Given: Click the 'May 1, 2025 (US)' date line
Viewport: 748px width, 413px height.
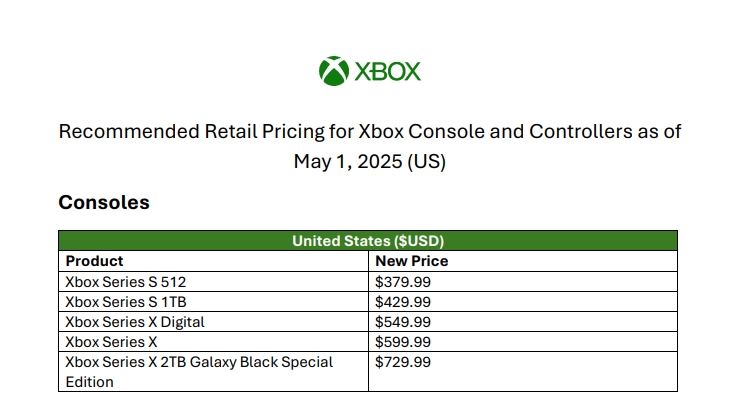Looking at the screenshot, I should click(x=369, y=161).
